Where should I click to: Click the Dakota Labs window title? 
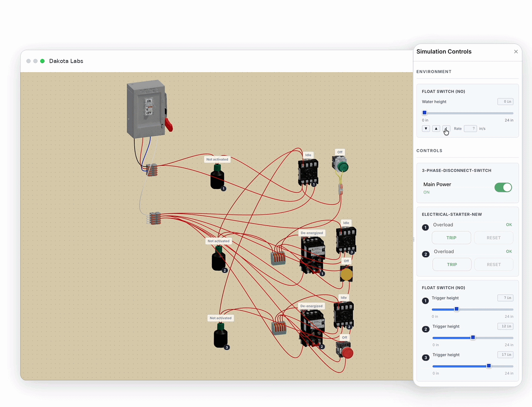(x=66, y=61)
